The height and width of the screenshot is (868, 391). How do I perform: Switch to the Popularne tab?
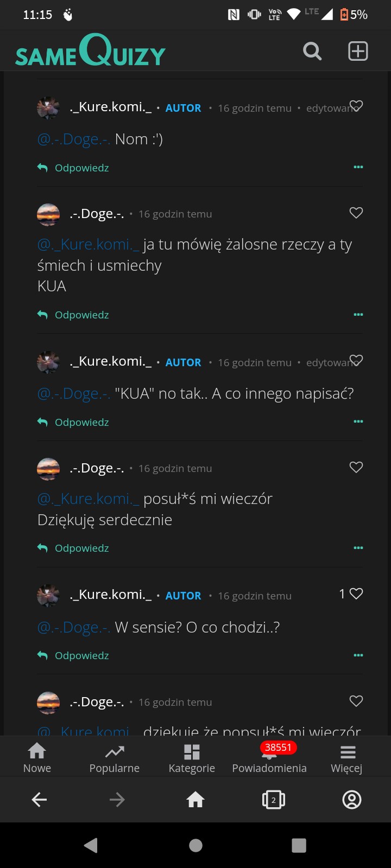(115, 758)
